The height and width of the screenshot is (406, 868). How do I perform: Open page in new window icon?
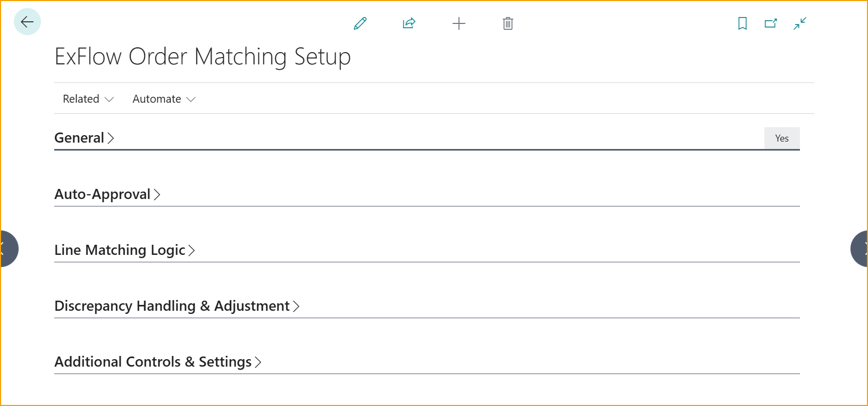click(x=771, y=23)
